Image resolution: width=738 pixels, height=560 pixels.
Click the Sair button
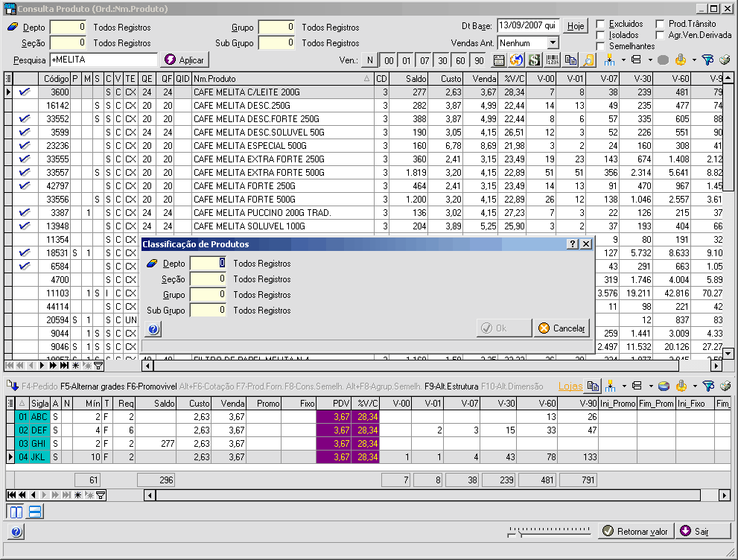coord(703,531)
